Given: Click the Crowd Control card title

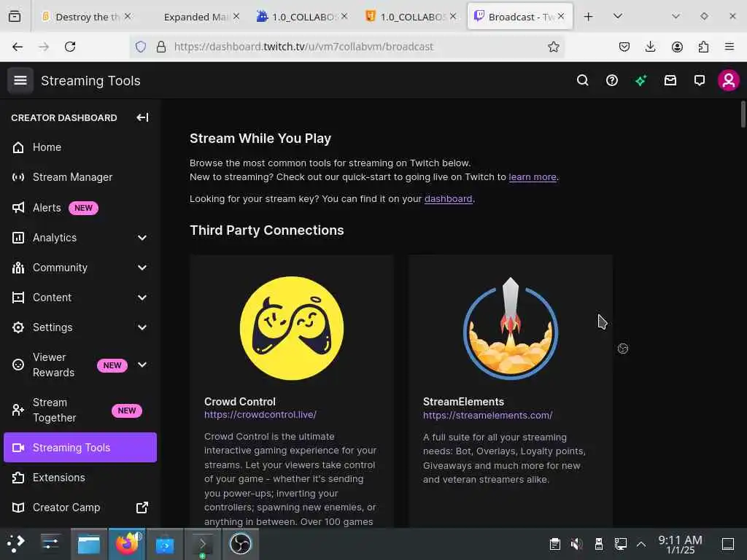Looking at the screenshot, I should point(239,402).
